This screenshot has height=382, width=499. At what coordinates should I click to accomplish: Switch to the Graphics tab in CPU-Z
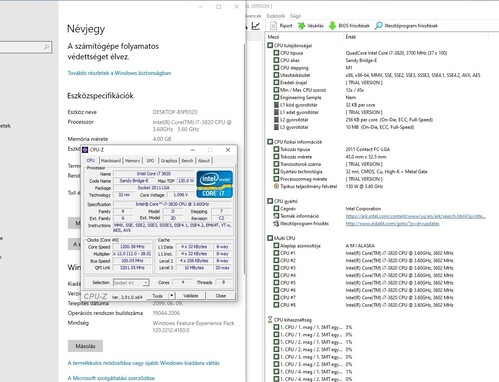tap(169, 161)
